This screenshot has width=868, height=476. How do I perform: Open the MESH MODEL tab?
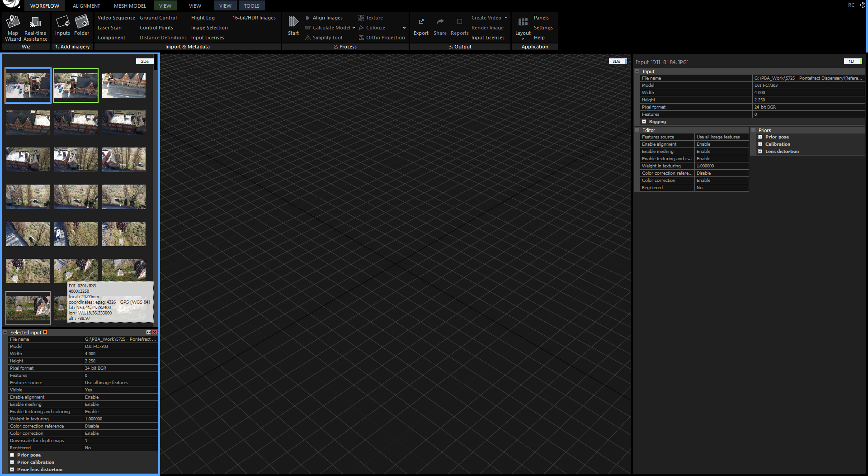130,6
